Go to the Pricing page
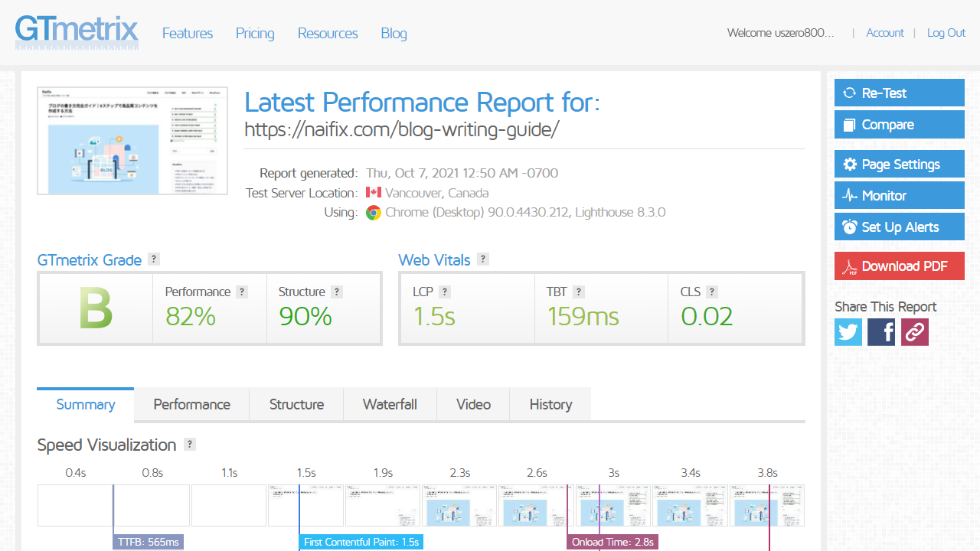The image size is (980, 551). click(255, 33)
